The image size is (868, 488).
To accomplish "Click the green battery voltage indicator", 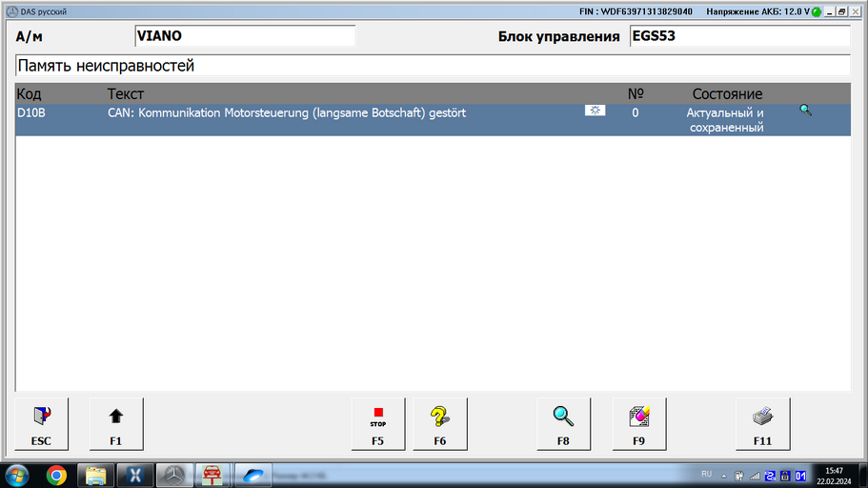I will [817, 11].
